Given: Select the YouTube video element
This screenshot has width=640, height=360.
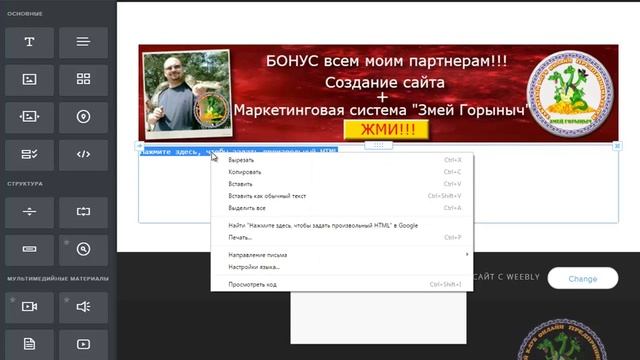Looking at the screenshot, I should [83, 344].
